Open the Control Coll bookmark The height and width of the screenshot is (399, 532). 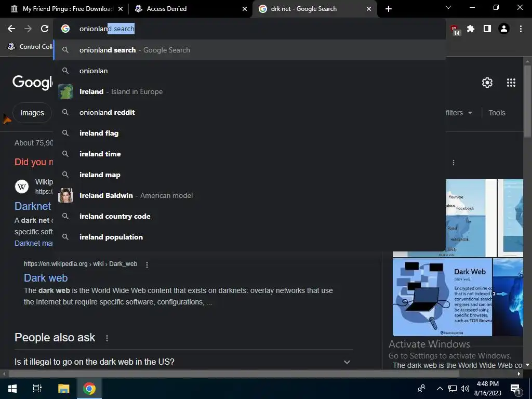click(x=31, y=46)
